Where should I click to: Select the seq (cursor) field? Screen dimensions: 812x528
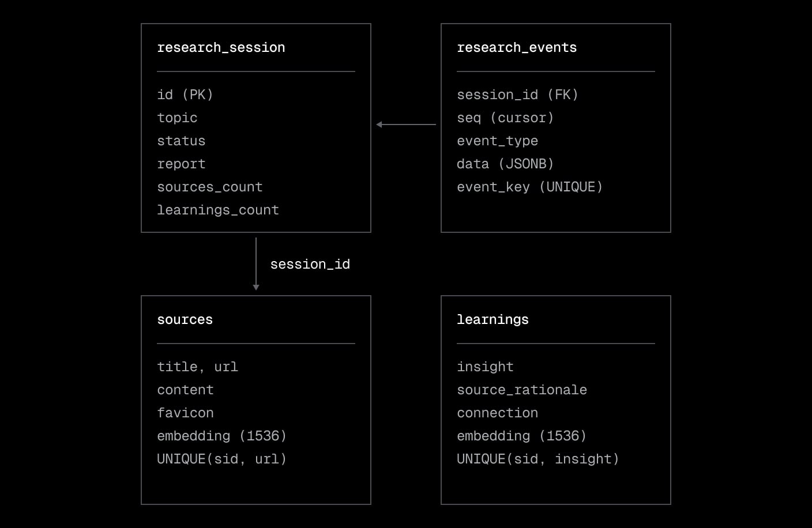505,118
